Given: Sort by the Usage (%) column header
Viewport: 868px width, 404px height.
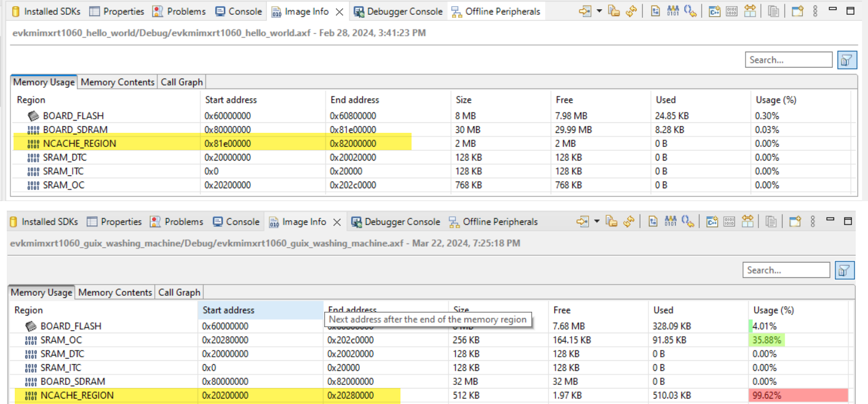Looking at the screenshot, I should [x=776, y=99].
